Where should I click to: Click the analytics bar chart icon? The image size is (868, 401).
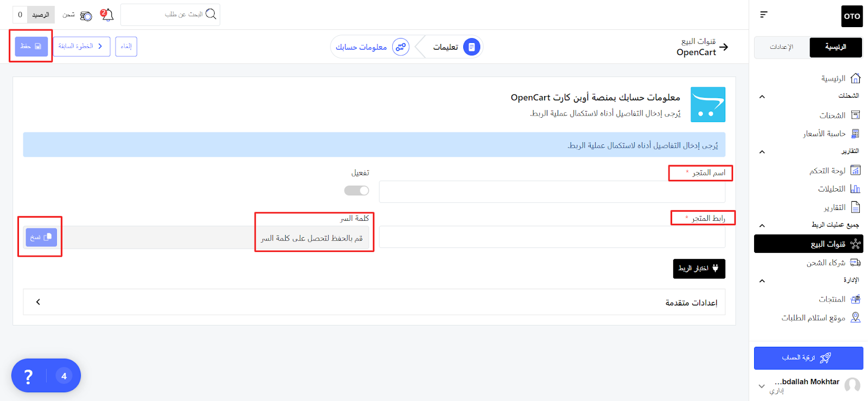click(x=856, y=189)
